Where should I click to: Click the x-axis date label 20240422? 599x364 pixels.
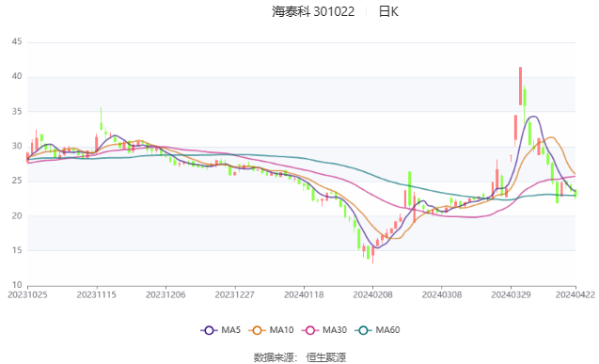(x=575, y=294)
